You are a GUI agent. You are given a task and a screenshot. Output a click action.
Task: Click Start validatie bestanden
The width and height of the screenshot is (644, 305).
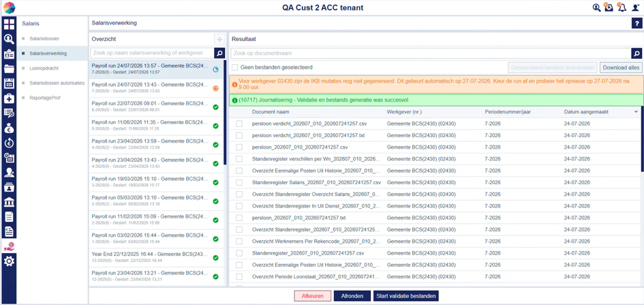click(405, 296)
